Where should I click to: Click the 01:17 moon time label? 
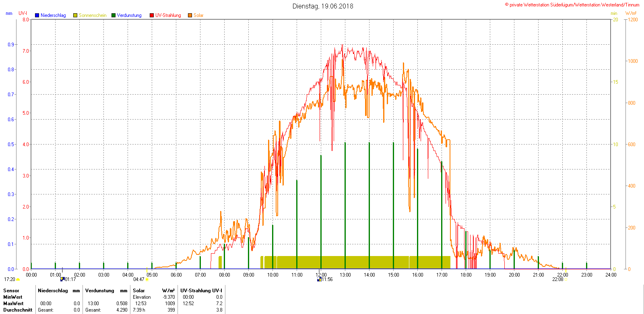click(x=70, y=279)
